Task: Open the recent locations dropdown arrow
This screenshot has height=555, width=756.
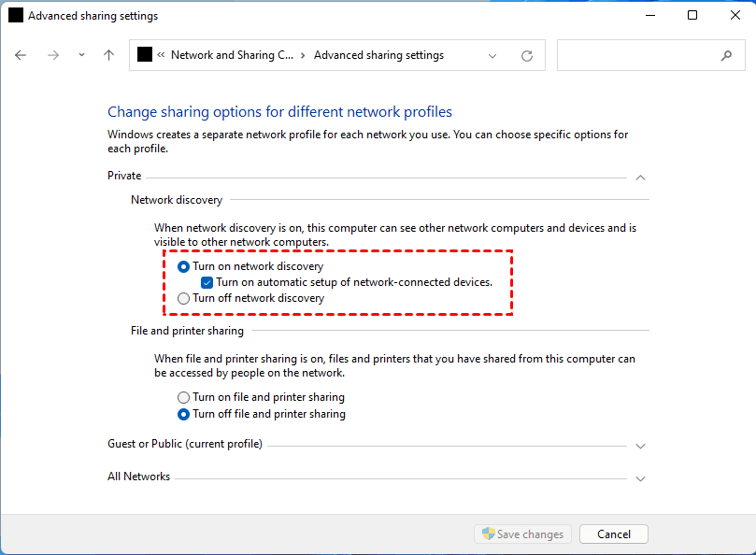Action: (x=81, y=55)
